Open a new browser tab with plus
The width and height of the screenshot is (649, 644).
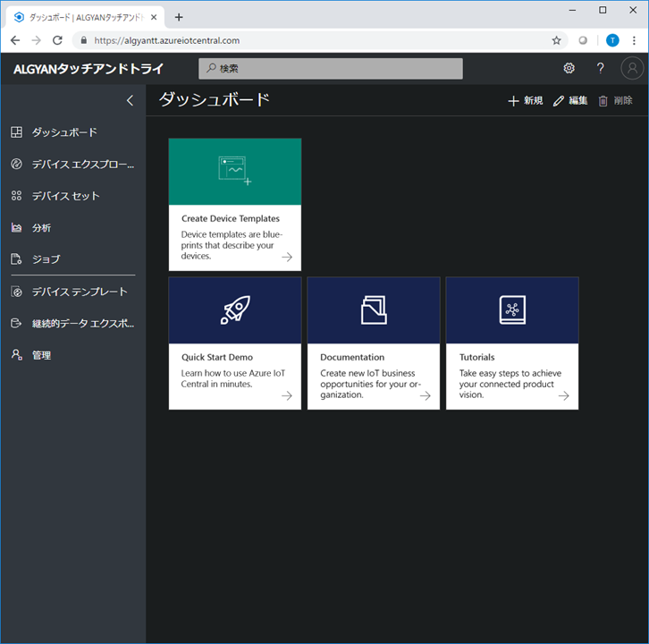pyautogui.click(x=179, y=17)
